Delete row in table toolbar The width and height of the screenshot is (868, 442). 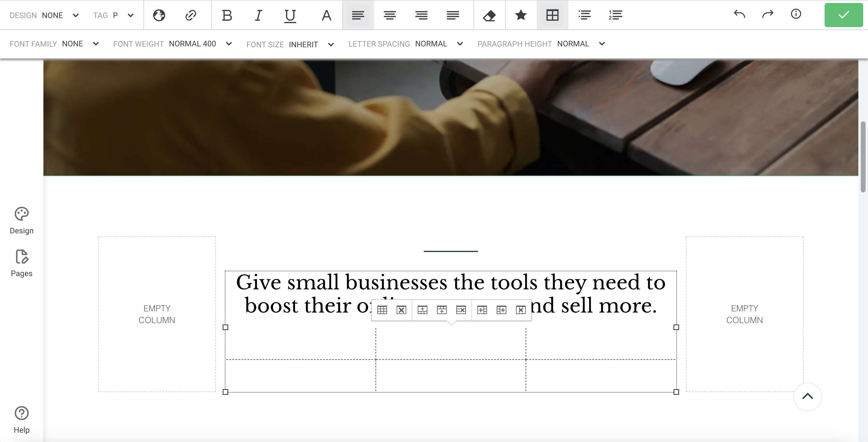(x=461, y=310)
